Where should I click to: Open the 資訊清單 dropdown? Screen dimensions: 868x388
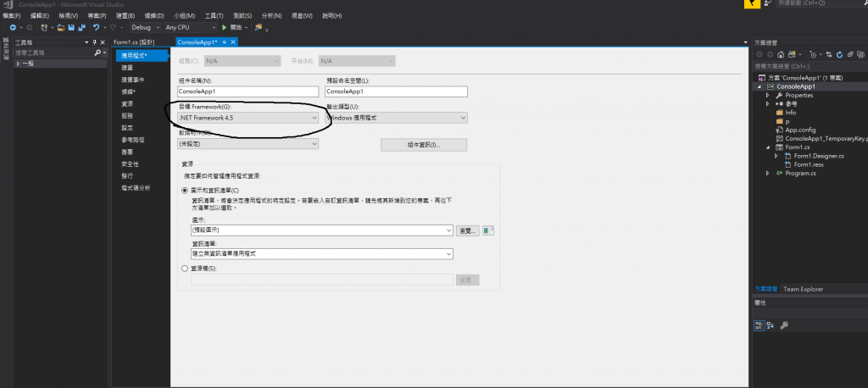pos(321,253)
